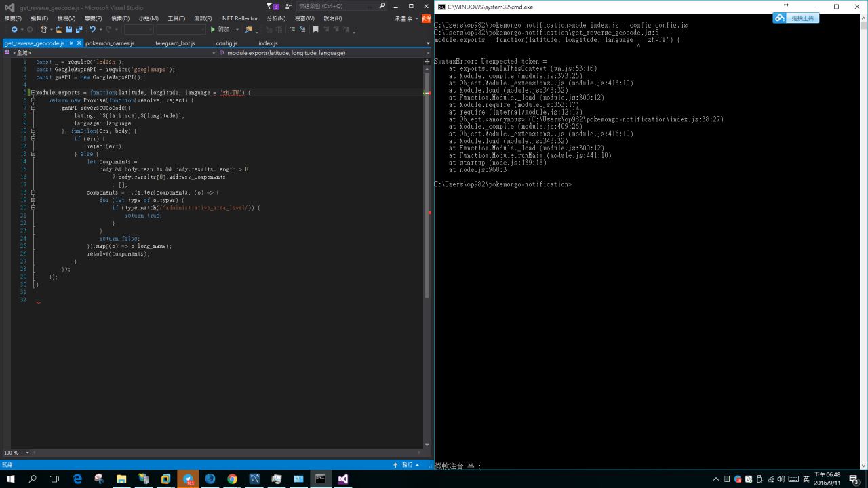This screenshot has width=868, height=488.
Task: Click the Save All toolbar icon
Action: [79, 30]
